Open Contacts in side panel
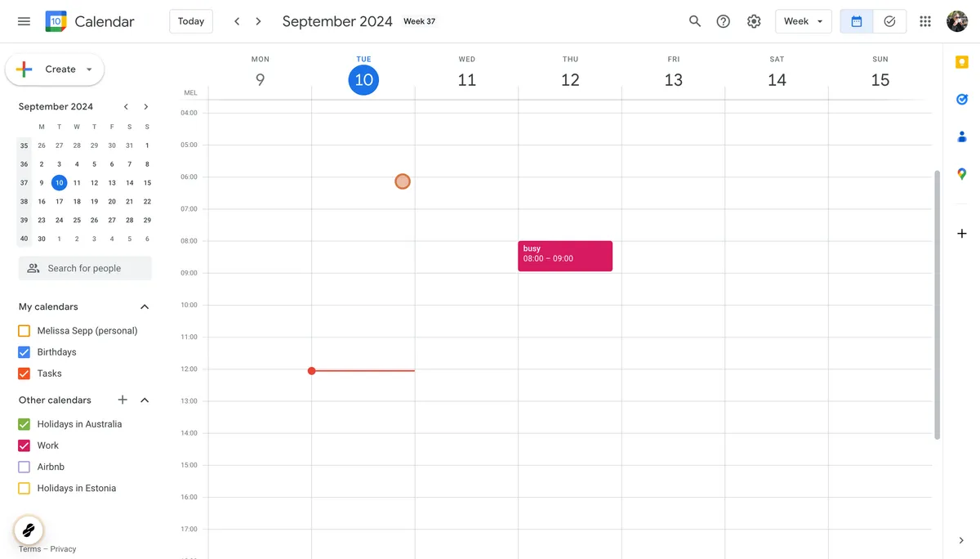Screen dimensions: 980x559 point(962,136)
